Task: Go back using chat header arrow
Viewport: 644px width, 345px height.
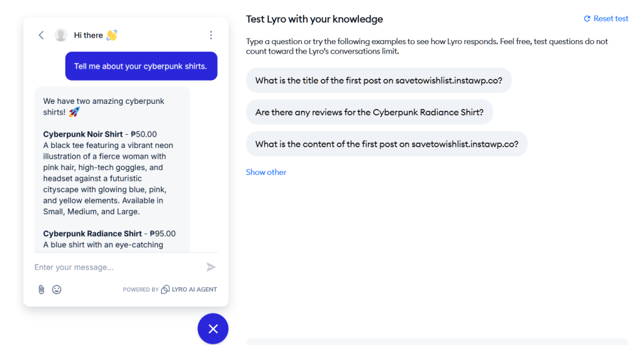Action: [41, 35]
